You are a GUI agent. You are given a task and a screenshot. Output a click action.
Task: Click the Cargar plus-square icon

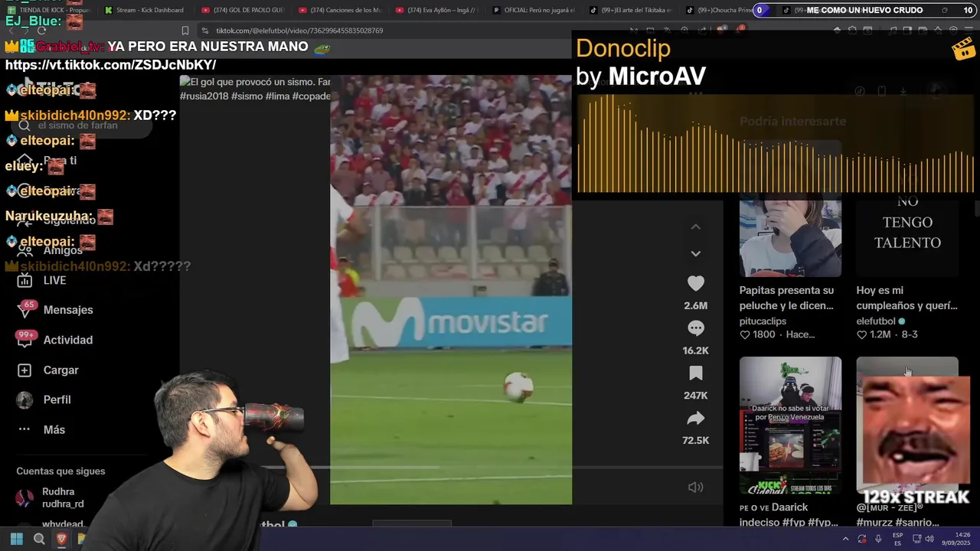tap(24, 370)
